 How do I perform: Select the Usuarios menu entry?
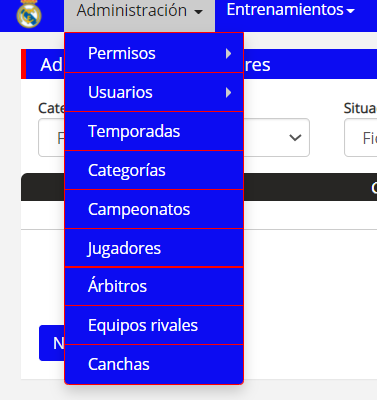(x=154, y=92)
